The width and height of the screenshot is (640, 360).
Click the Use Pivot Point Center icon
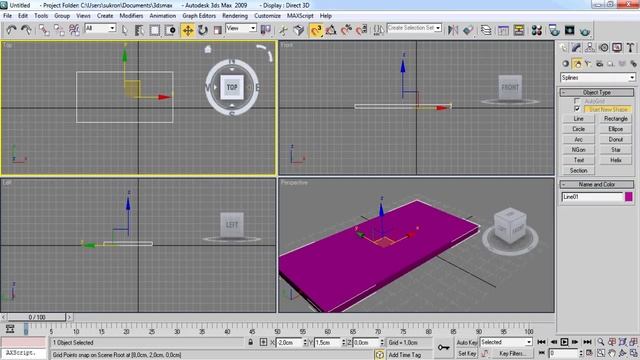tap(266, 30)
